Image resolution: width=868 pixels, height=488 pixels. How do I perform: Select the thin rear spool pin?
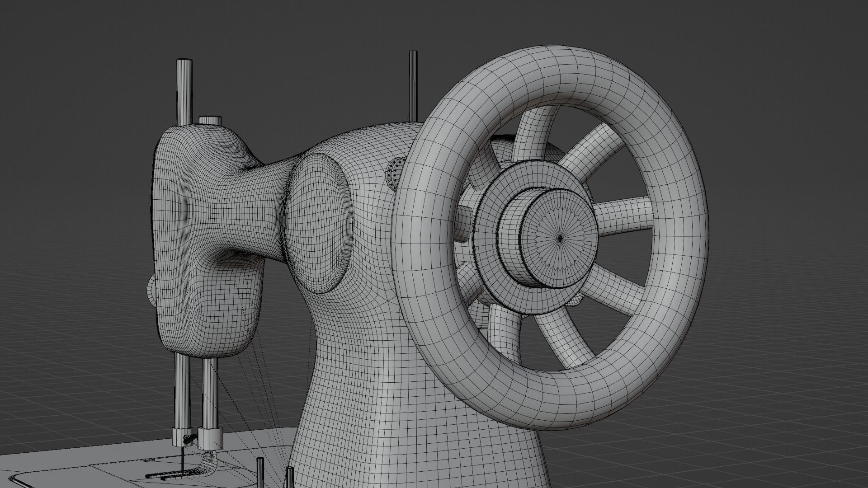click(413, 86)
